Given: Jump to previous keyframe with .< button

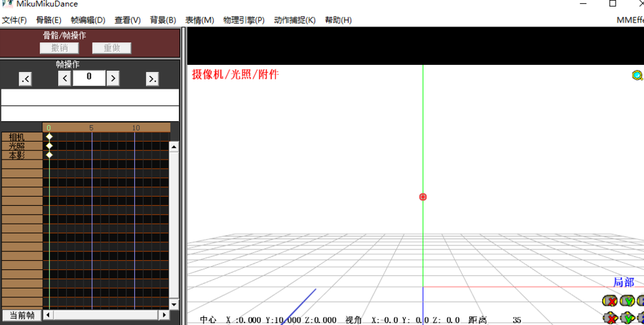Looking at the screenshot, I should (x=25, y=79).
